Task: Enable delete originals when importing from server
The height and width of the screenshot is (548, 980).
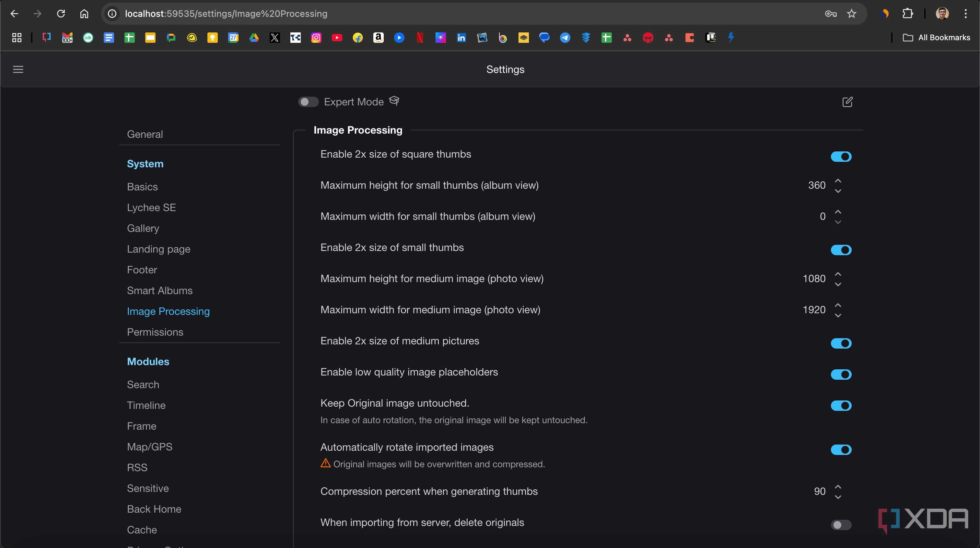Action: (841, 525)
